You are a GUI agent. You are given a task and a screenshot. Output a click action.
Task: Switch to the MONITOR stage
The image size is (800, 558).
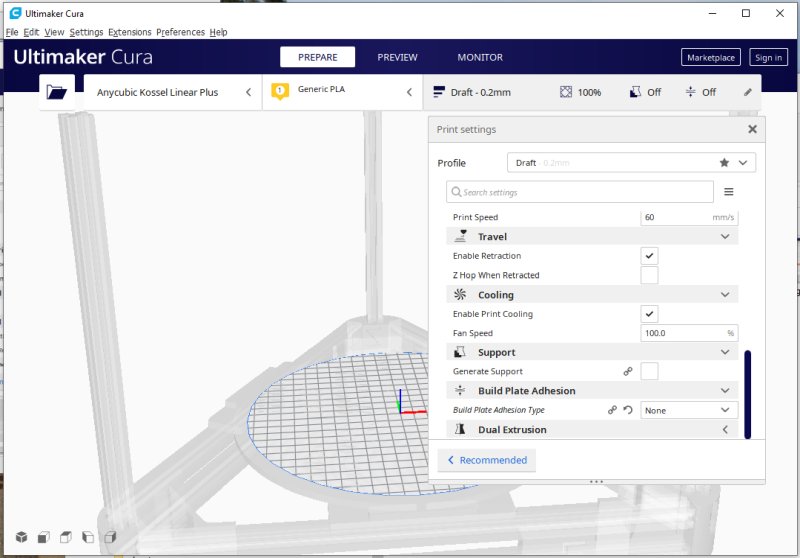[x=480, y=57]
